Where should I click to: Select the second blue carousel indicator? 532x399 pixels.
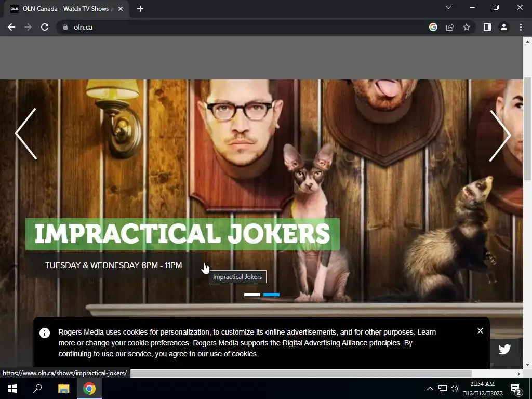271,295
